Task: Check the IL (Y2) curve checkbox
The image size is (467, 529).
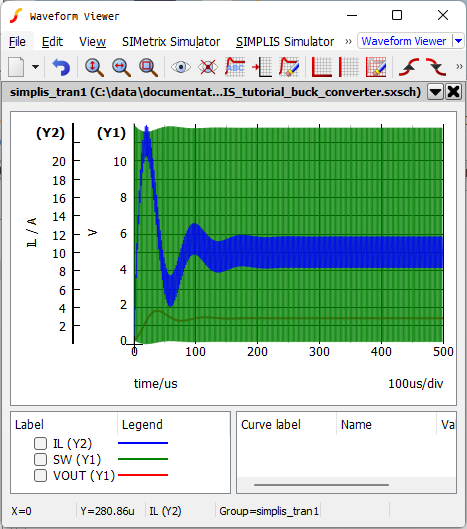Action: coord(40,443)
